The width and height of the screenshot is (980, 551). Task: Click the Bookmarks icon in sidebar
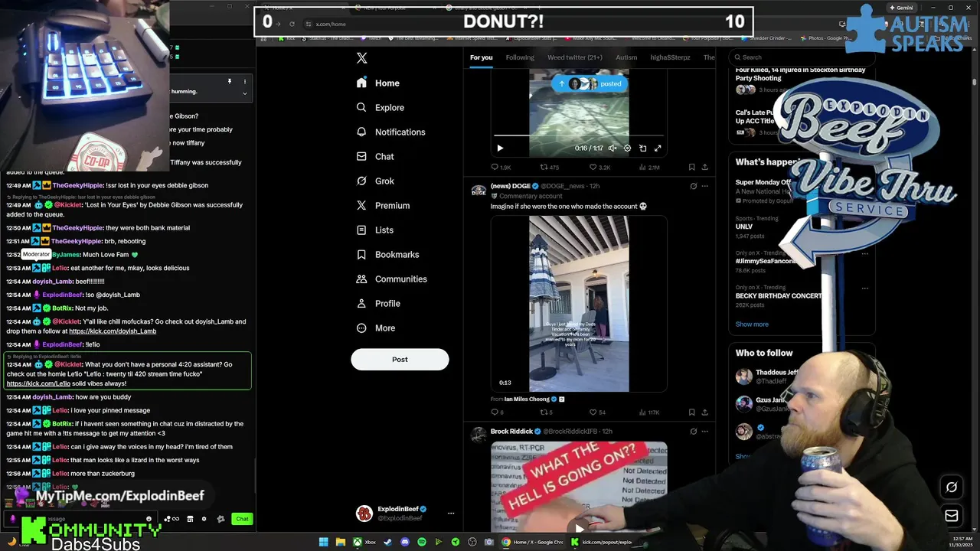(361, 254)
